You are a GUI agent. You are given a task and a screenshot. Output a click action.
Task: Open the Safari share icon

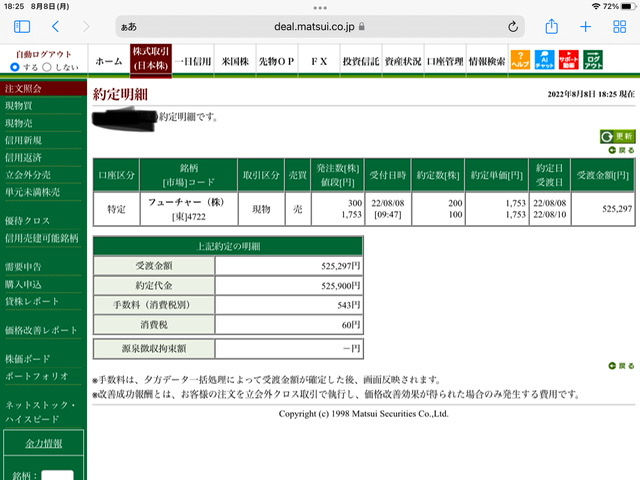click(551, 26)
